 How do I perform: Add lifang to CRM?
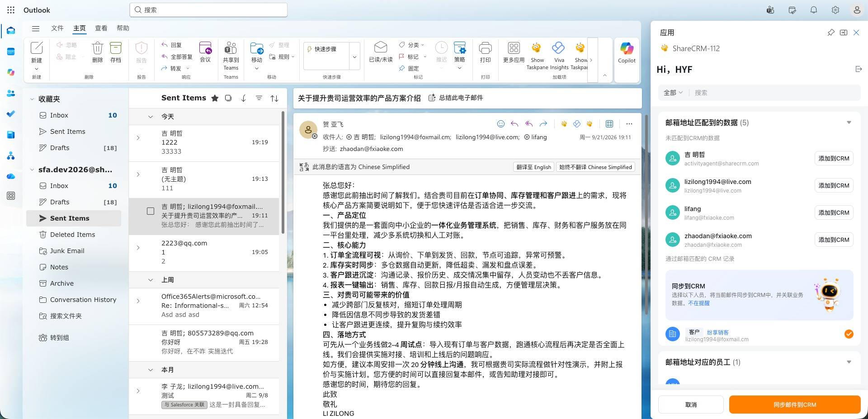pyautogui.click(x=834, y=212)
